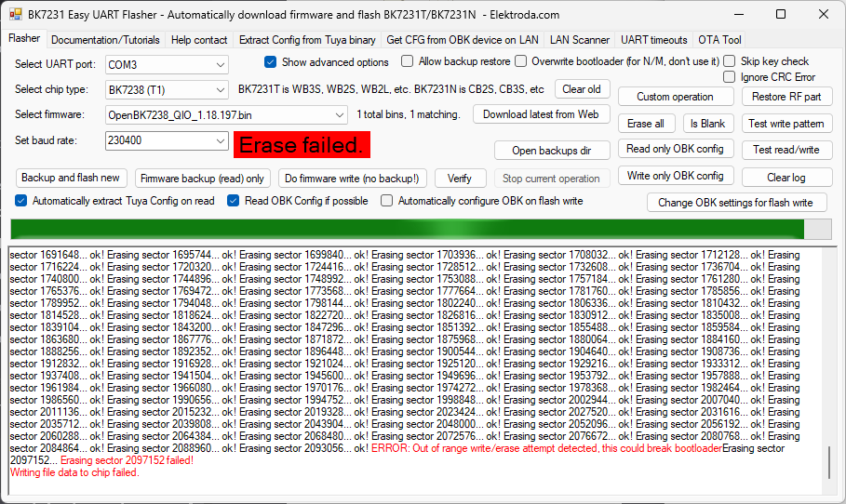The width and height of the screenshot is (846, 504).
Task: Start Backup and flash new
Action: point(71,178)
